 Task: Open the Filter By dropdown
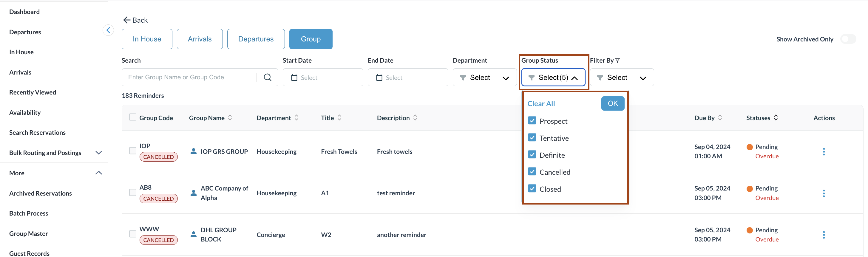621,78
